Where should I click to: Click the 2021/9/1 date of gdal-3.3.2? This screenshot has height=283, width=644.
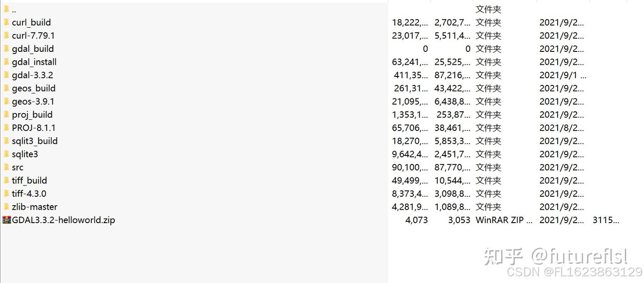[x=563, y=75]
